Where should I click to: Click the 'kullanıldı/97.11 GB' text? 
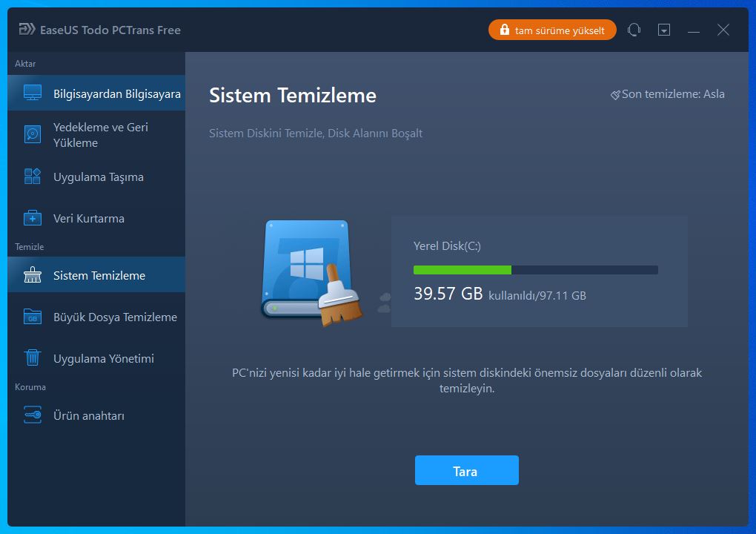point(537,296)
